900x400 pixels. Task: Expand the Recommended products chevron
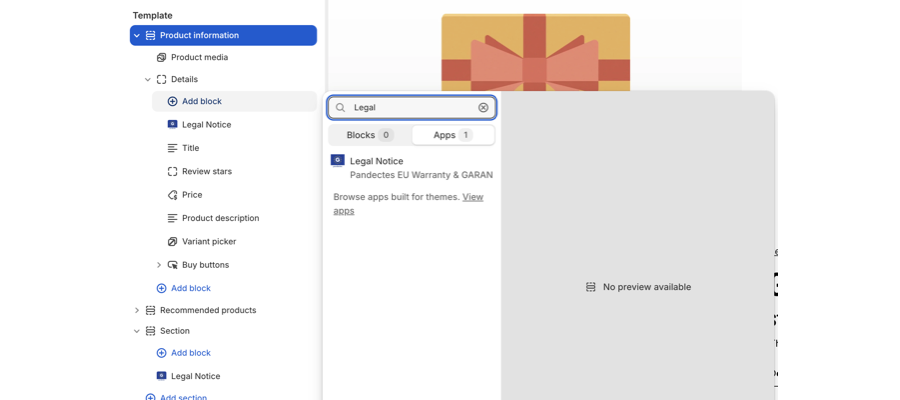pyautogui.click(x=137, y=310)
